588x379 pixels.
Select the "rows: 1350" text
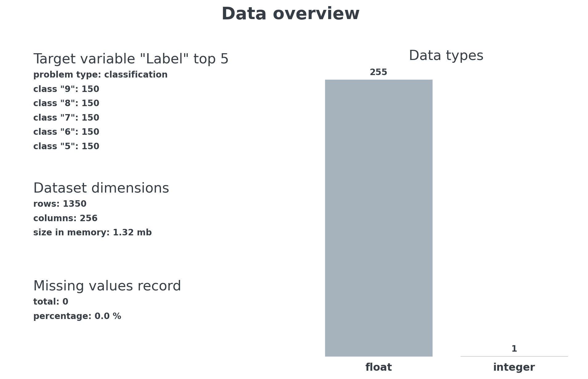[x=60, y=204]
